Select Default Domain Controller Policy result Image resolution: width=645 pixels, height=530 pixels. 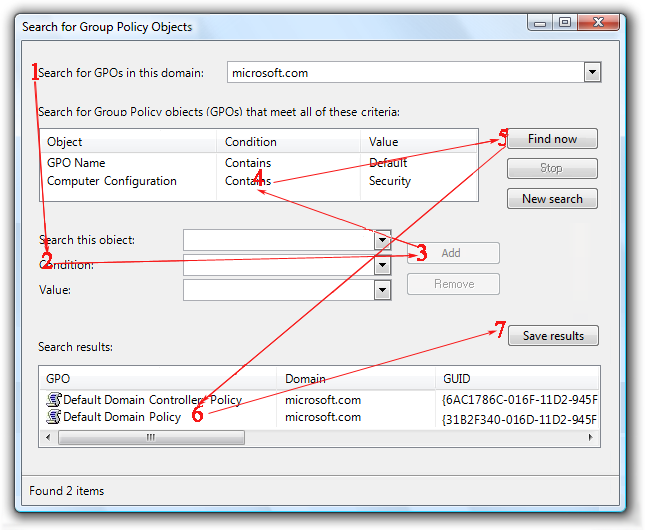click(x=153, y=400)
